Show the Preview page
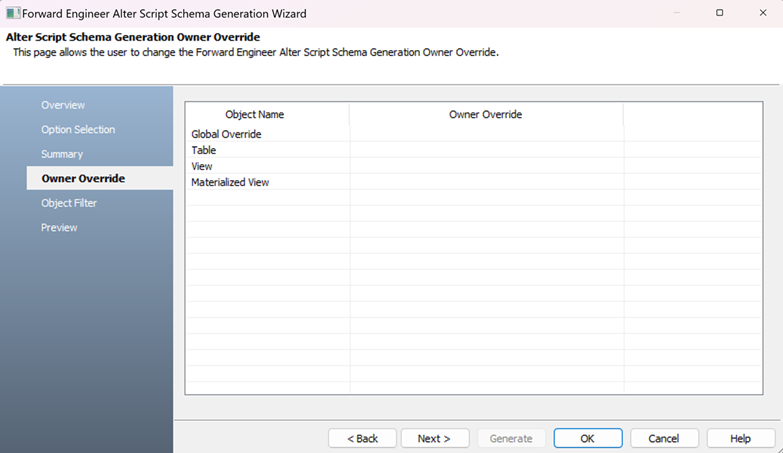Viewport: 783px width, 453px height. click(x=59, y=227)
